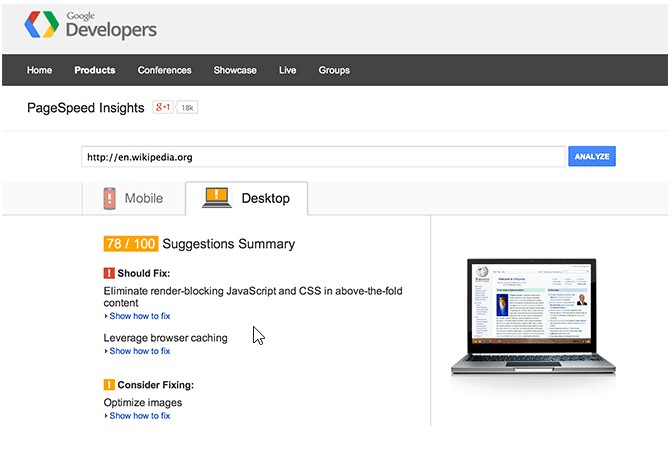
Task: Click the Suggestions Summary heading
Action: [x=229, y=244]
